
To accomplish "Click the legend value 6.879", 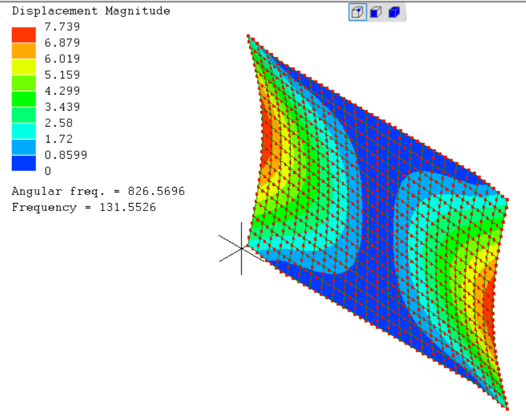I will [x=63, y=43].
